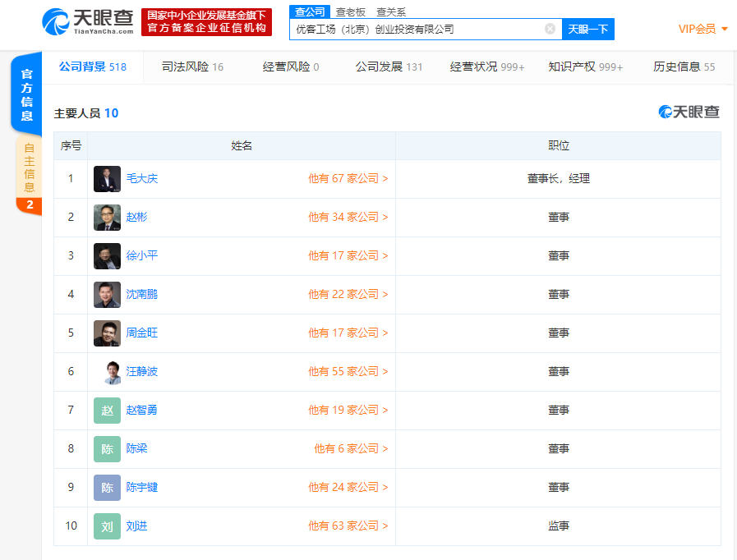Screen dimensions: 737x560
Task: Click the 主要人员 10 section heading
Action: (86, 113)
